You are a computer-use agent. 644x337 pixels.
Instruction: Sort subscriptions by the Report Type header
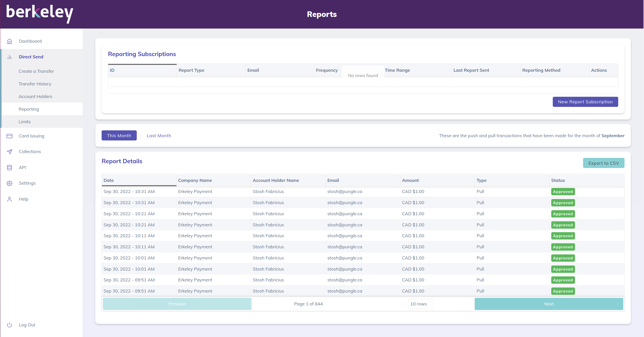[191, 70]
